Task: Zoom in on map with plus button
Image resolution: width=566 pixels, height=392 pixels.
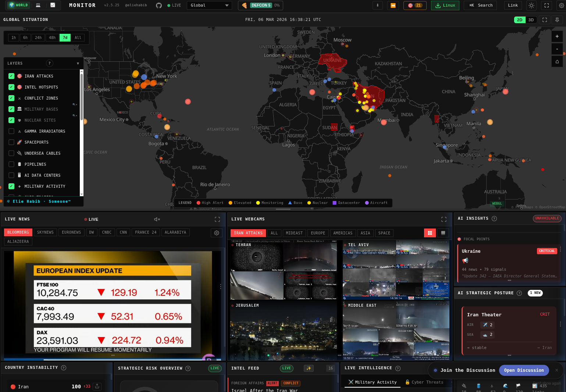Action: click(x=557, y=36)
